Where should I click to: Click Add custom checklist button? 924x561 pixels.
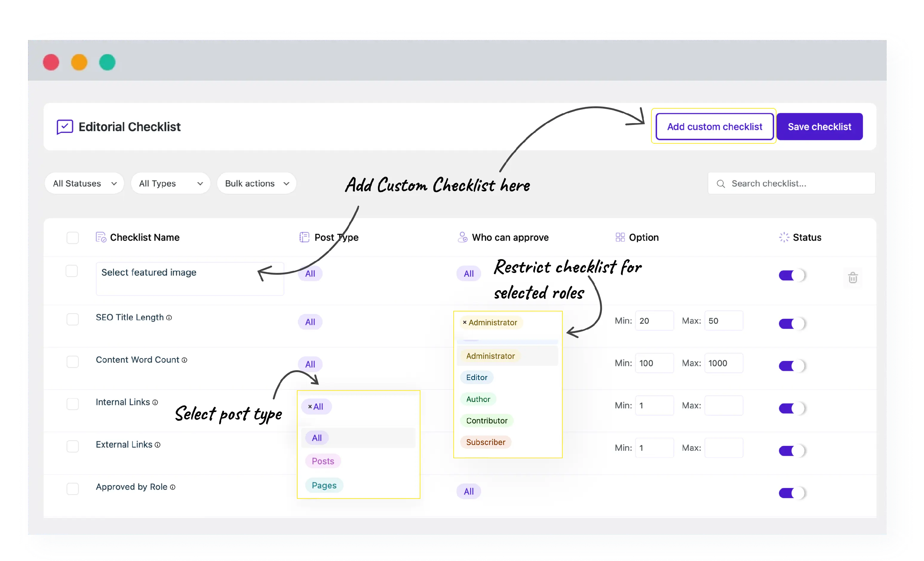[714, 127]
